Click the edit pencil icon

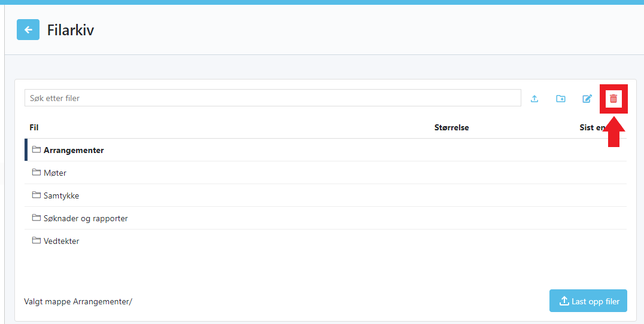(587, 99)
